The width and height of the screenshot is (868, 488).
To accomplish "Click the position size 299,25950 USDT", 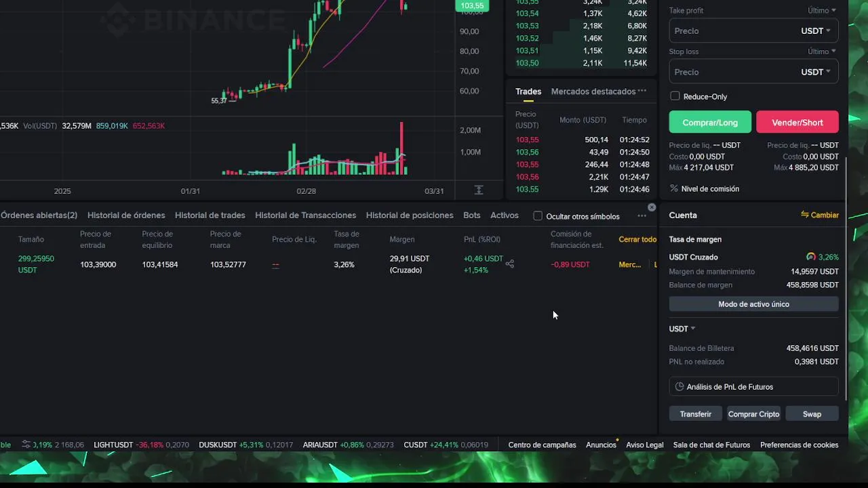I will coord(36,264).
